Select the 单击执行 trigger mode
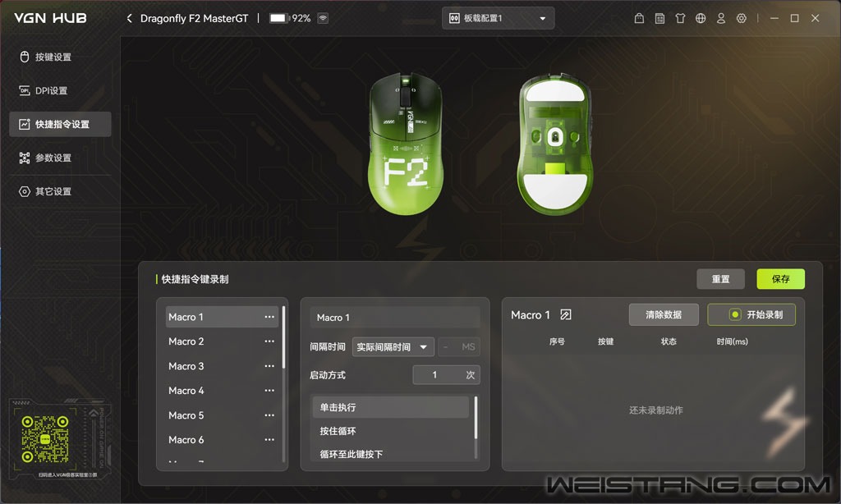This screenshot has width=841, height=504. (390, 407)
